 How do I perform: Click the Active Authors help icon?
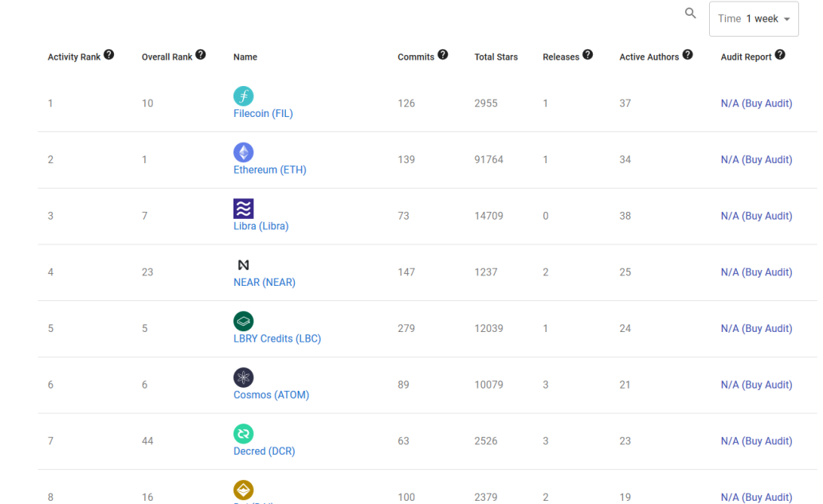[688, 55]
